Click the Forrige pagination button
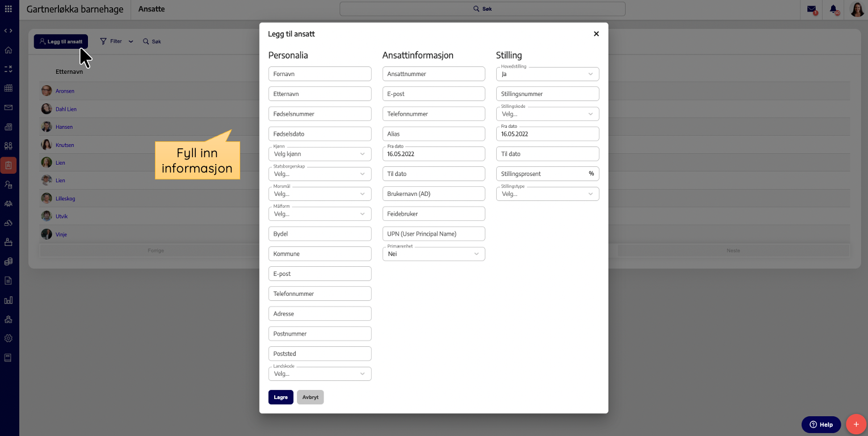The width and height of the screenshot is (868, 436). tap(156, 250)
